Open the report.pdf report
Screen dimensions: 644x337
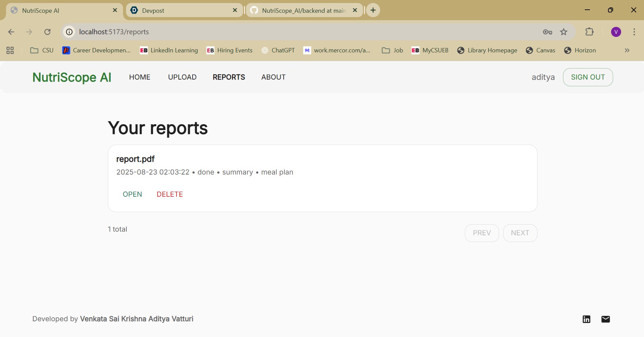coord(132,194)
